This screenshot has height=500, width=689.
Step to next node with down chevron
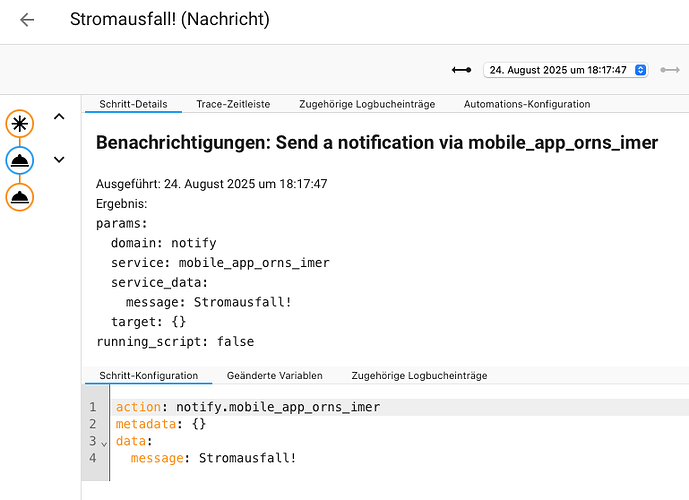(x=59, y=159)
